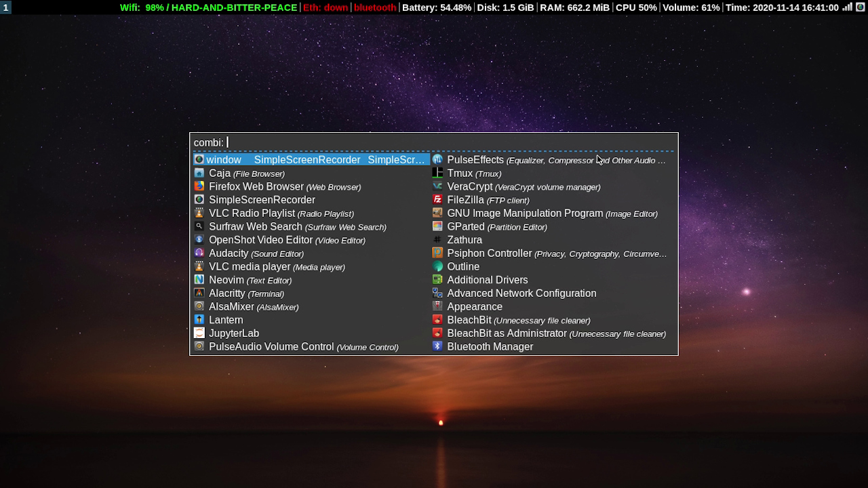Click the Neovim icon

coord(199,279)
